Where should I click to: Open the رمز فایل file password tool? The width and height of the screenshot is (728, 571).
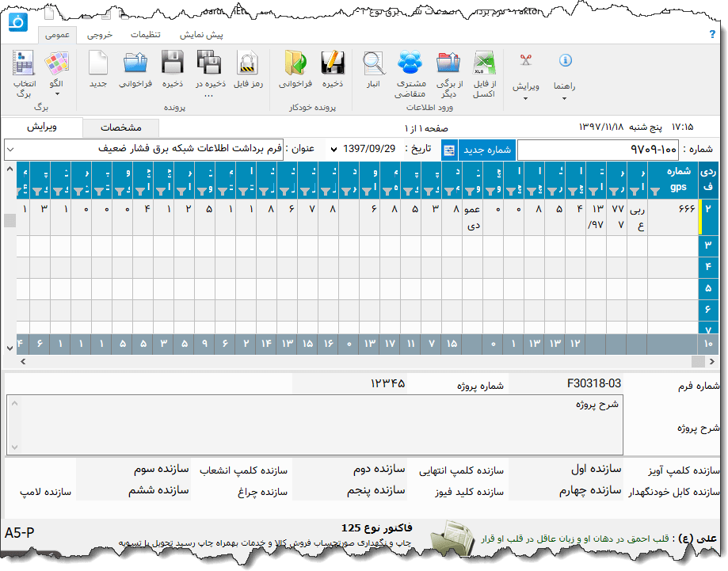(x=246, y=65)
